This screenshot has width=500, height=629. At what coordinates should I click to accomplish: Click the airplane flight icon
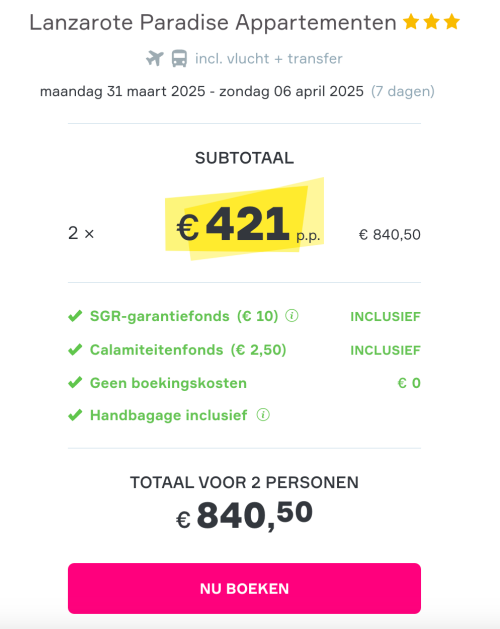coord(155,59)
